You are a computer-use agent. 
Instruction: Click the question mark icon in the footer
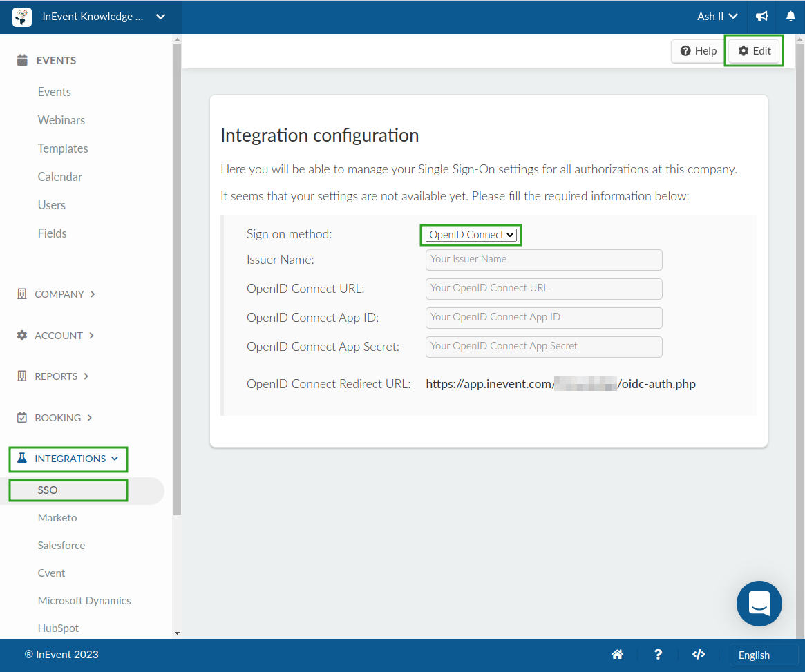coord(659,655)
